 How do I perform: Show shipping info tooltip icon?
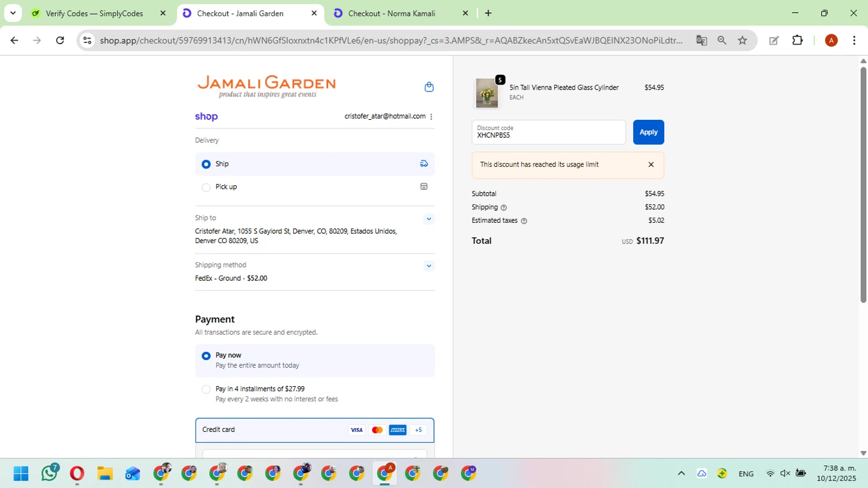click(503, 207)
